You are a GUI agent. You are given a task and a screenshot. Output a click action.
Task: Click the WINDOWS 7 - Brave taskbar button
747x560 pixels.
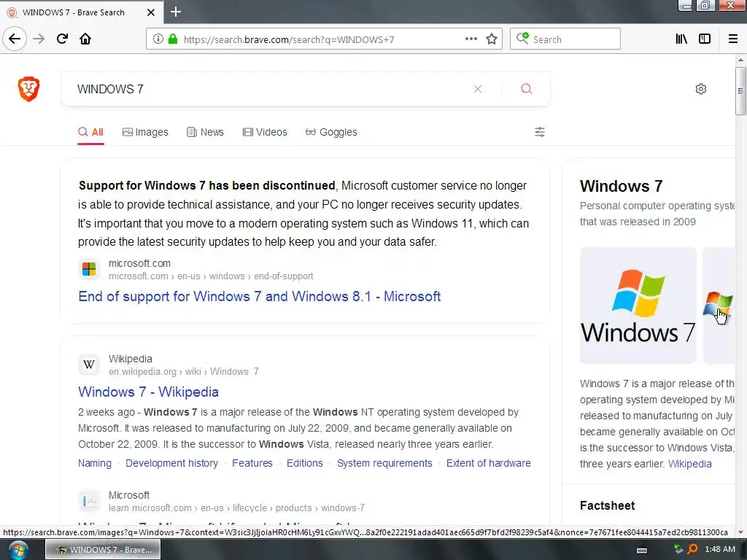pyautogui.click(x=103, y=550)
